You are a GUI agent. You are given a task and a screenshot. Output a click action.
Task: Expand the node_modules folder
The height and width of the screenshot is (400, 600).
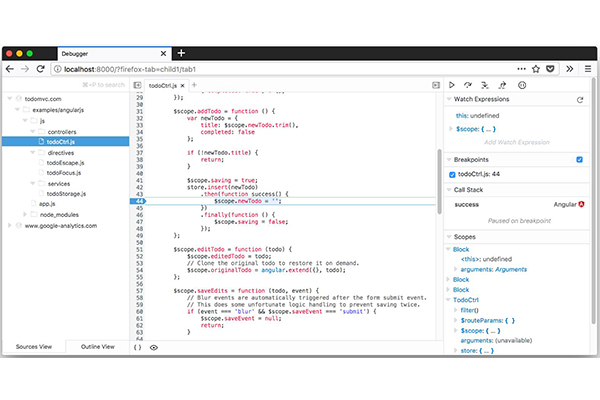click(27, 214)
